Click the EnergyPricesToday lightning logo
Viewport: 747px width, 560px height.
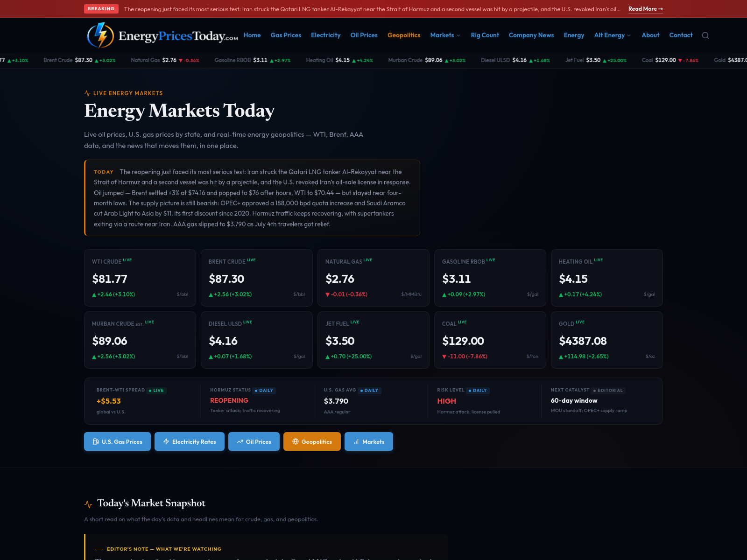click(x=100, y=35)
